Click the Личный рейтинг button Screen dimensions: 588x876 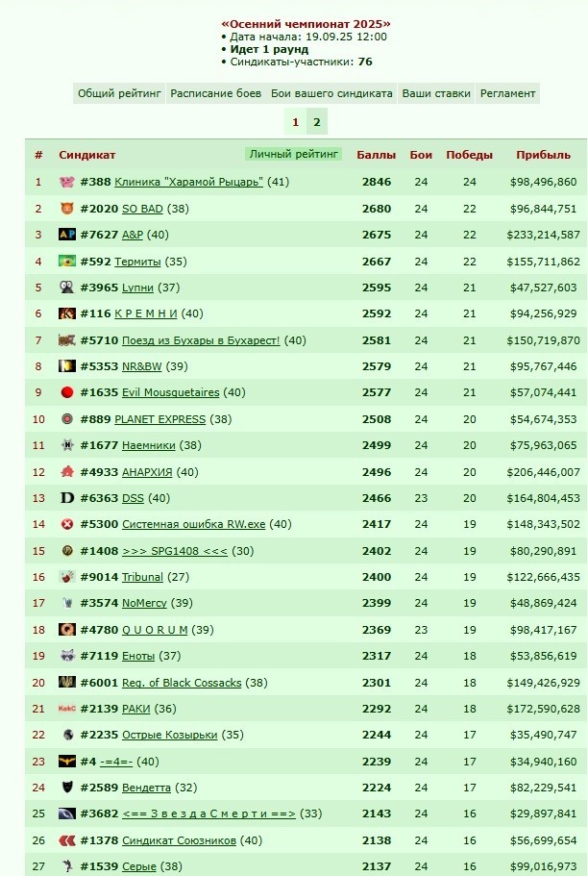(x=294, y=154)
